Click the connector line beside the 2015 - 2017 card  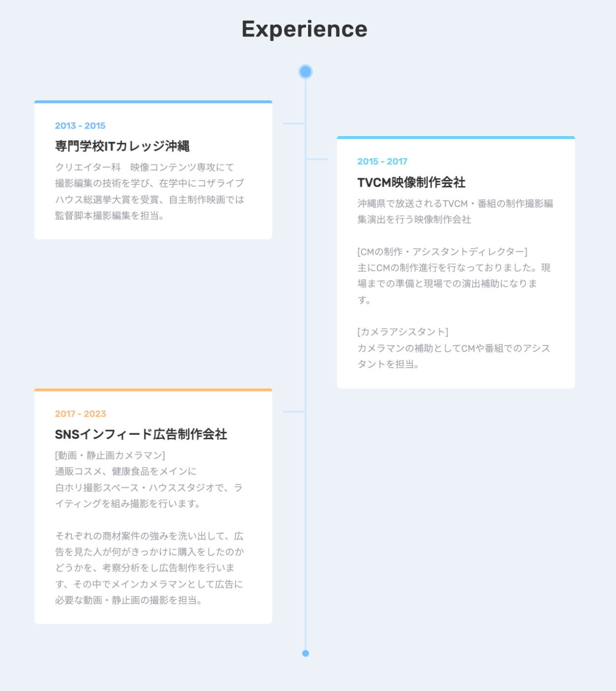(316, 159)
